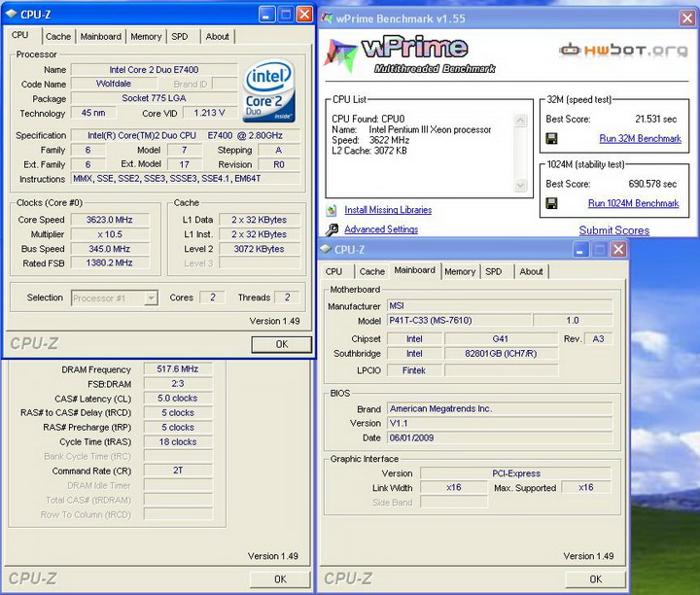
Task: Click the BIOS Date 06/01/2009
Action: coord(500,437)
